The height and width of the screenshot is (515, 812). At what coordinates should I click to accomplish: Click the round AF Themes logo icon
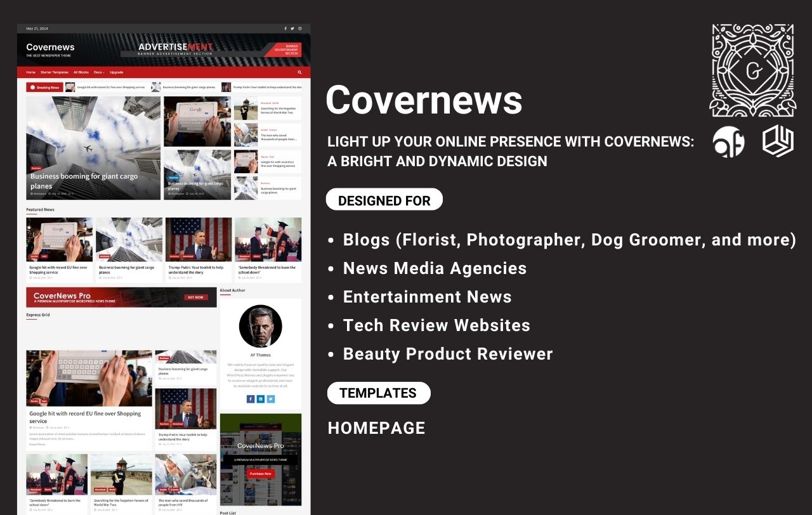(728, 141)
